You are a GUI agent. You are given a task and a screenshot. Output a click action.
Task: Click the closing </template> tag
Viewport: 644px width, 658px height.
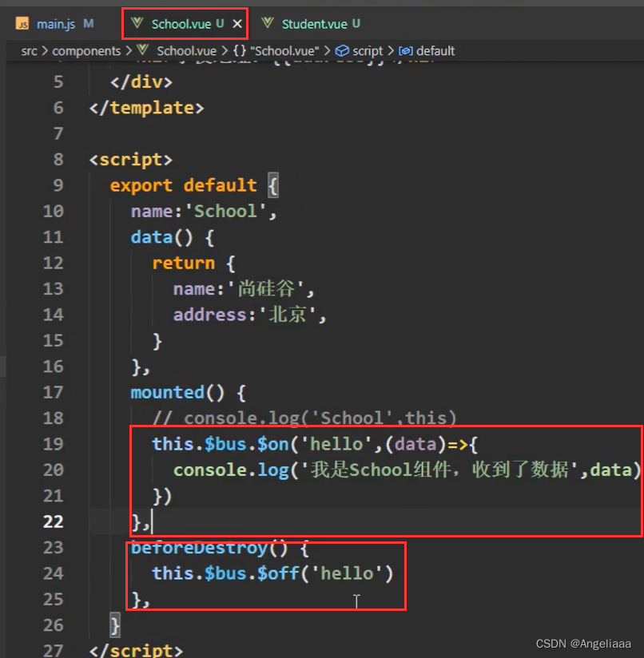click(146, 108)
